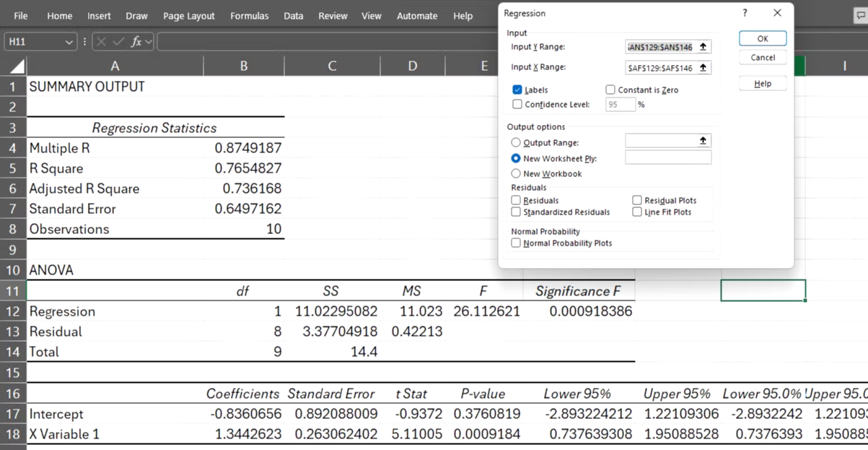Click the OK button in Regression dialog

click(763, 39)
